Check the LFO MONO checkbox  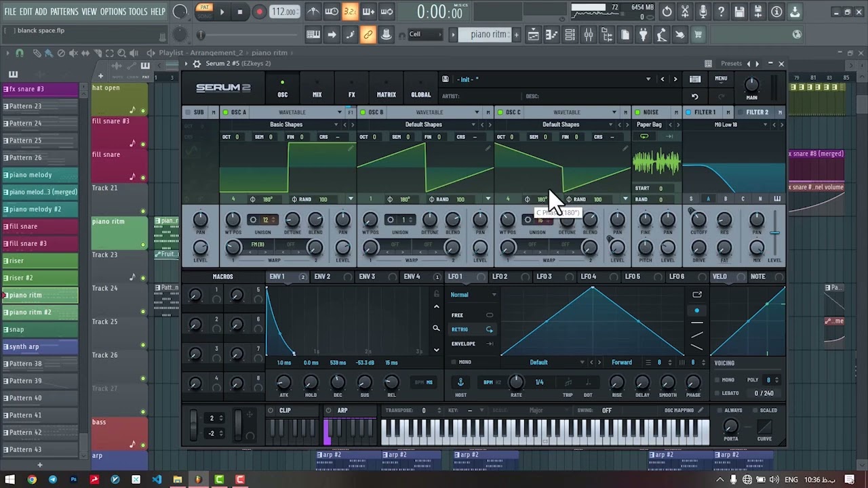[454, 362]
